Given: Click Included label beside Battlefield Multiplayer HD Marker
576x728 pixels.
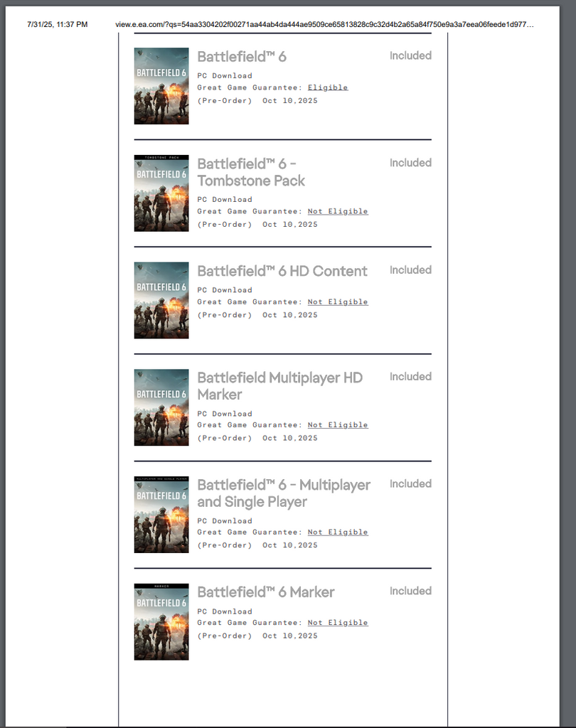Looking at the screenshot, I should [x=410, y=377].
